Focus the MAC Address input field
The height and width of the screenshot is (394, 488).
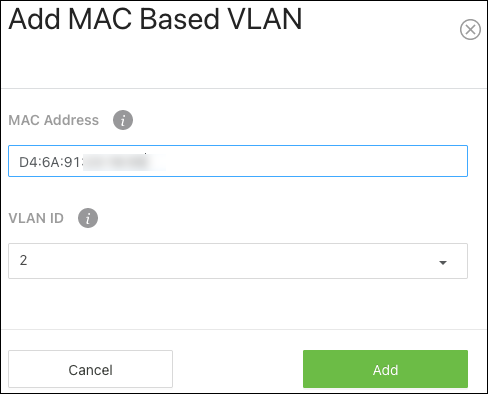(x=238, y=161)
